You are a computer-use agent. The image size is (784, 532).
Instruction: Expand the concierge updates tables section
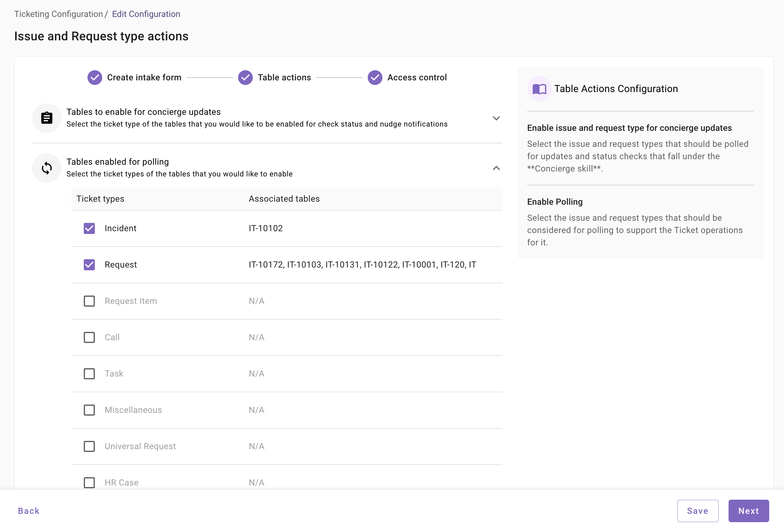pyautogui.click(x=496, y=118)
